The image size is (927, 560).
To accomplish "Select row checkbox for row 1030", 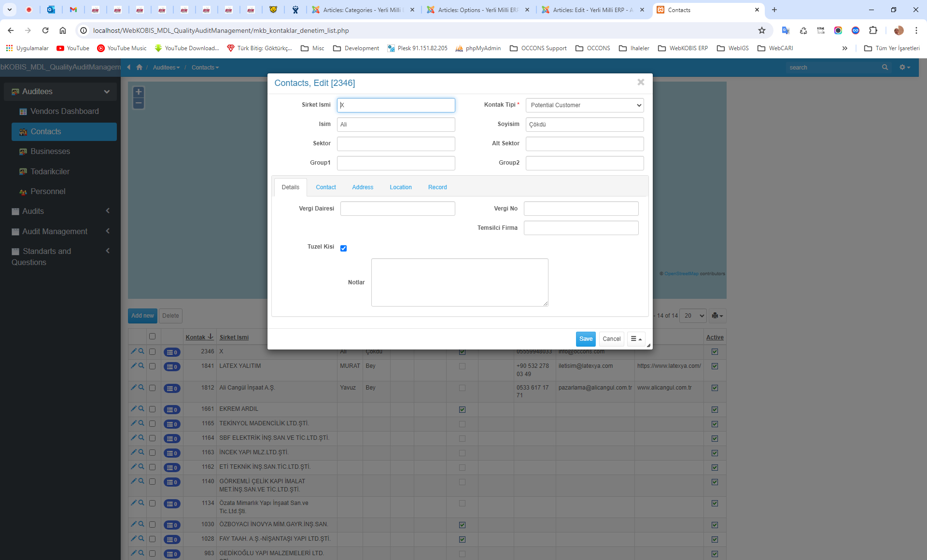I will pyautogui.click(x=152, y=525).
